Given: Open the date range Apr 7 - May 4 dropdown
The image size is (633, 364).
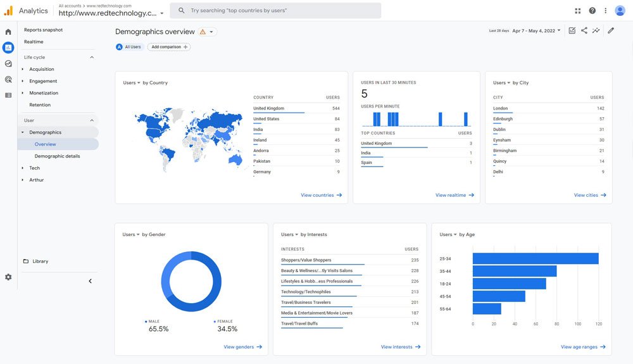Looking at the screenshot, I should (x=537, y=30).
